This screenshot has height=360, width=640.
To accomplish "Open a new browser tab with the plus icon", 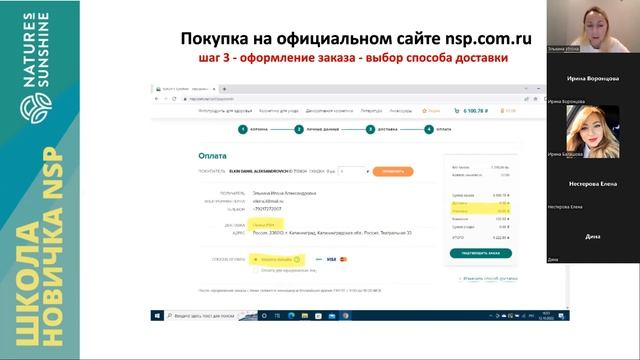I will [224, 89].
